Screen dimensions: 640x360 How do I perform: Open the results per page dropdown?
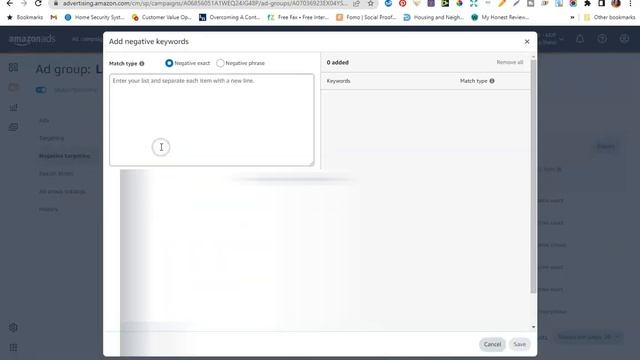(589, 337)
